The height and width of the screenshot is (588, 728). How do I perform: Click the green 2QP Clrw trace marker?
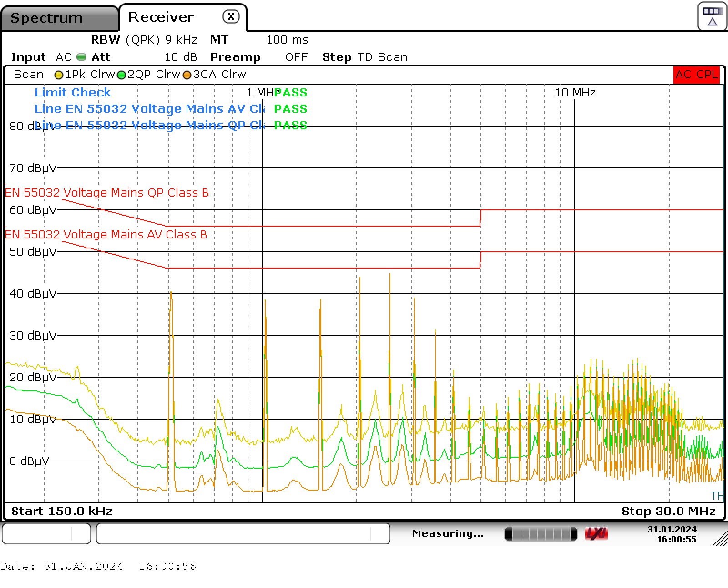(x=121, y=75)
